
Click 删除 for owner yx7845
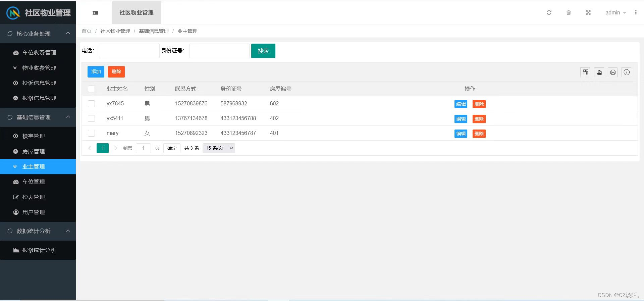[479, 104]
